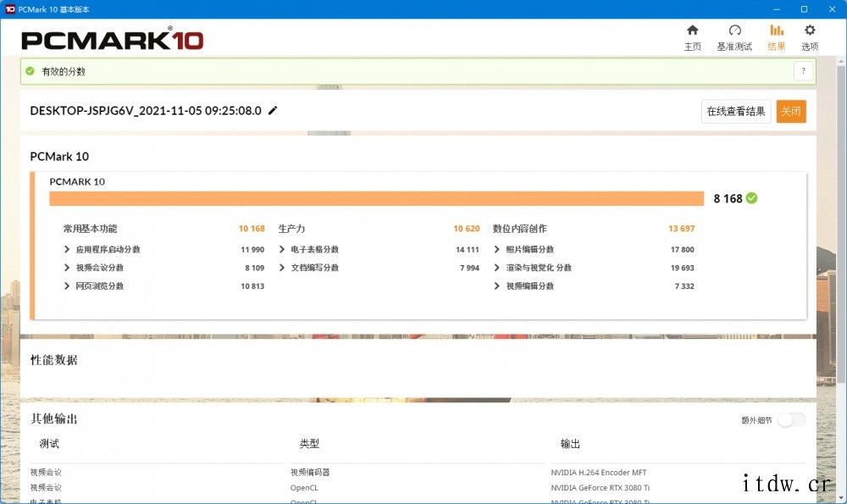Click the value 17 800

(x=682, y=250)
